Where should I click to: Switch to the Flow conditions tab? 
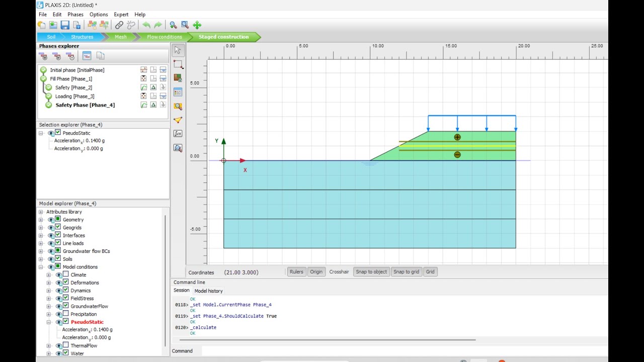[x=165, y=37]
